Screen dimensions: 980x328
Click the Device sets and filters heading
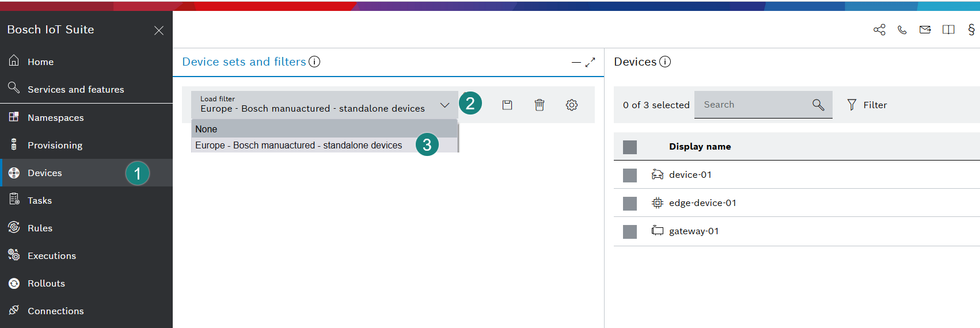[x=244, y=62]
